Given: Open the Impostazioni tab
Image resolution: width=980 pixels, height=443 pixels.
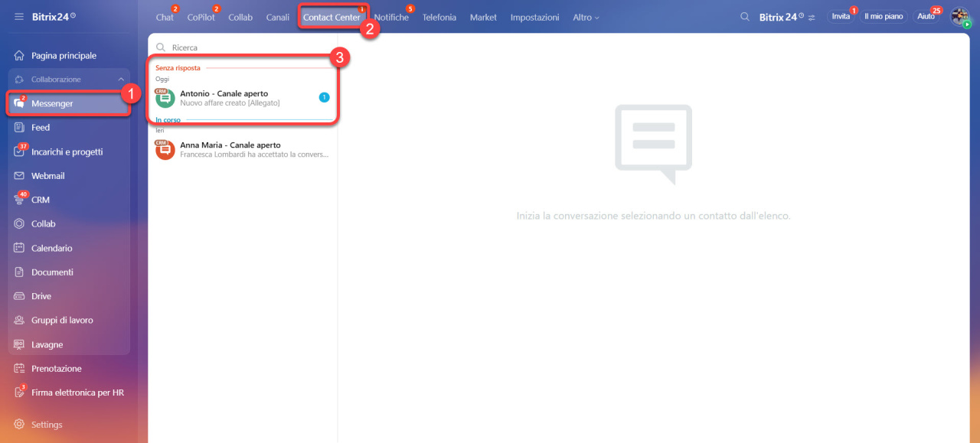Looking at the screenshot, I should point(534,17).
